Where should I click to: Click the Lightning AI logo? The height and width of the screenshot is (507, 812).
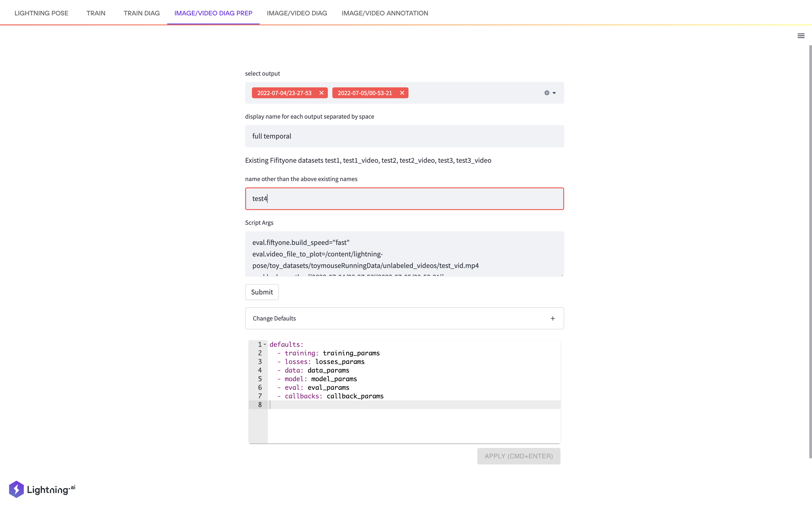click(x=42, y=489)
